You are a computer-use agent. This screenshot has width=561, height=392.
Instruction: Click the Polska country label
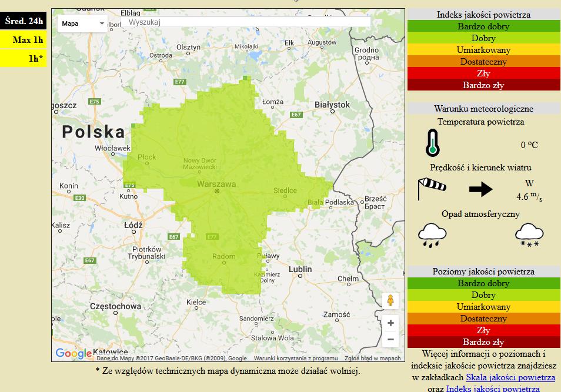[x=93, y=132]
